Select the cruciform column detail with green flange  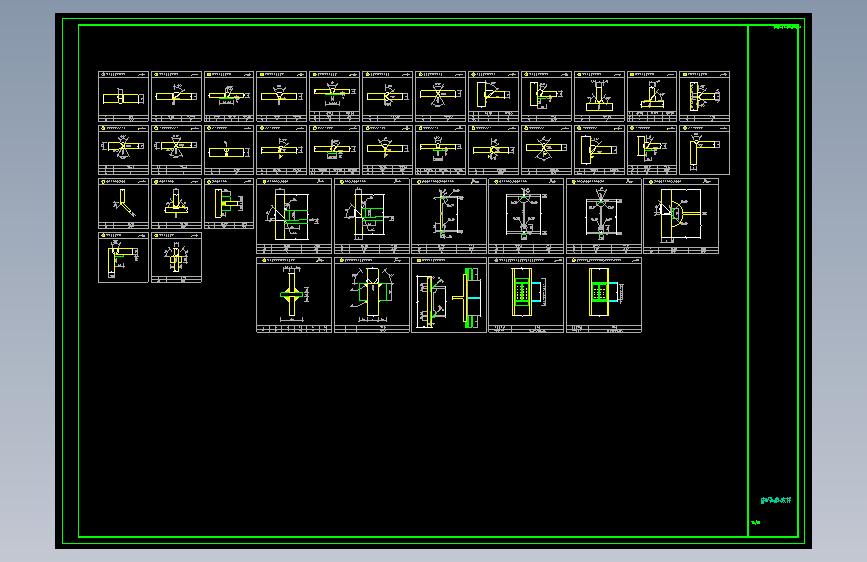294,295
